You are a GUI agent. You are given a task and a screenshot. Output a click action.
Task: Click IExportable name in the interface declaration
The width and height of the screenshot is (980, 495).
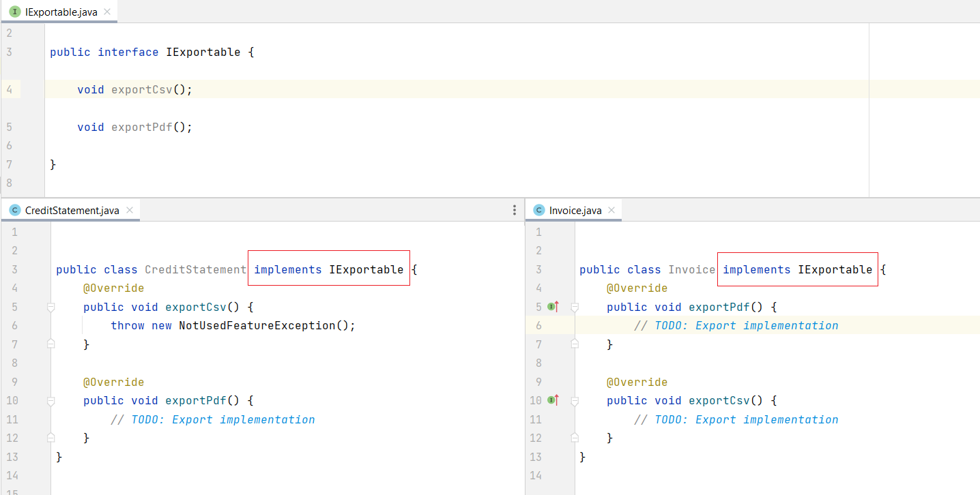tap(203, 52)
